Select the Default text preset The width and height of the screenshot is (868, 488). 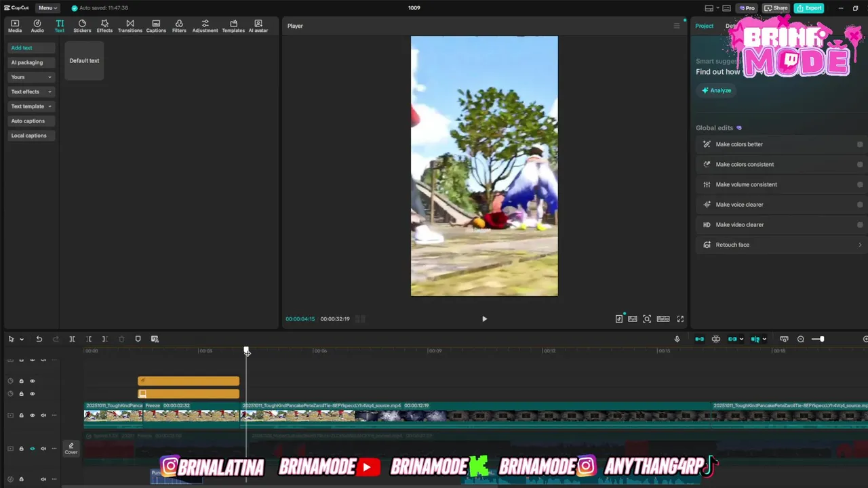point(84,60)
